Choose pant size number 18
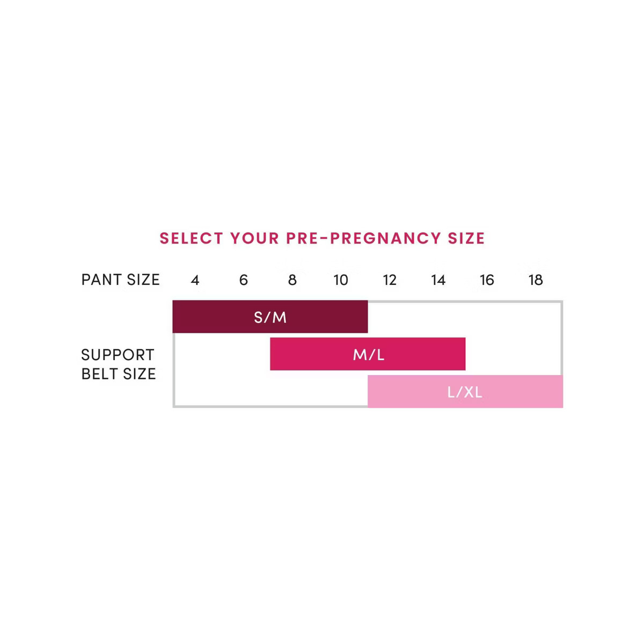The height and width of the screenshot is (644, 644). coord(536,280)
